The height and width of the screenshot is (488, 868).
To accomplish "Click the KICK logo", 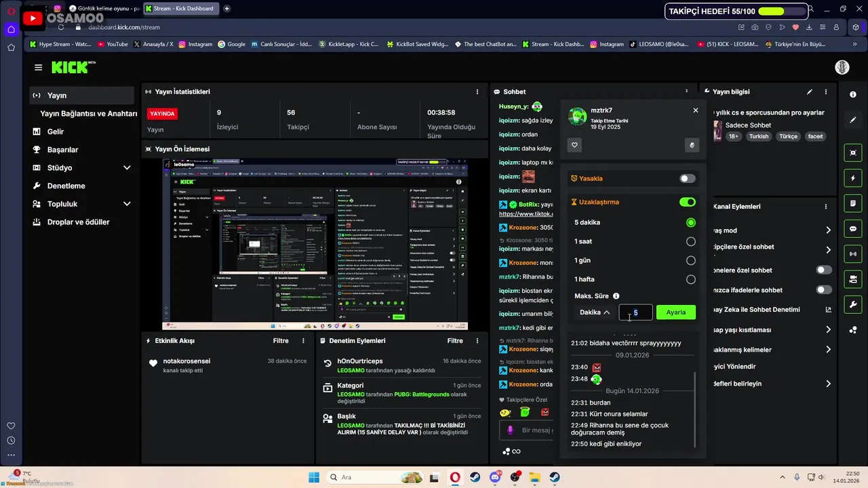I will 73,67.
